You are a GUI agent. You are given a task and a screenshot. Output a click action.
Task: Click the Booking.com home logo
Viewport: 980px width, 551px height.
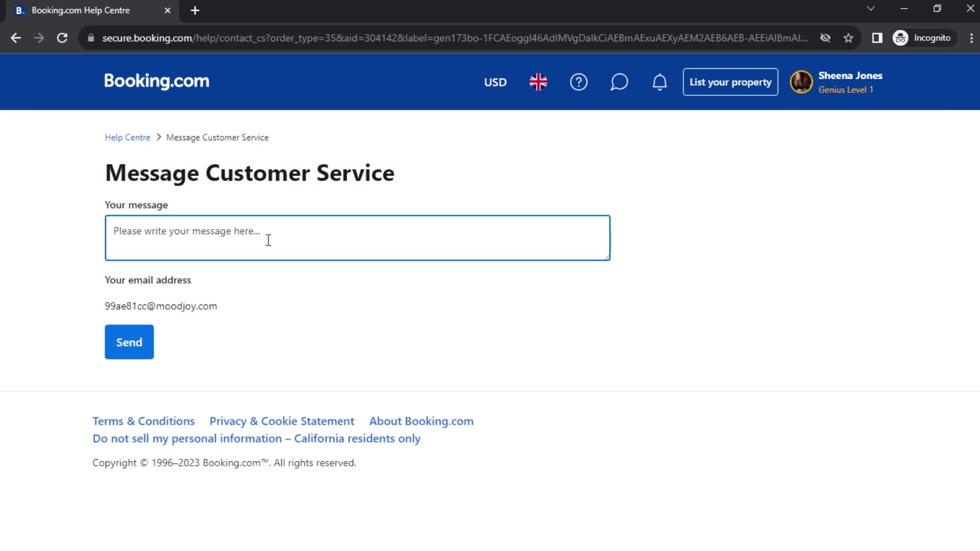point(156,82)
